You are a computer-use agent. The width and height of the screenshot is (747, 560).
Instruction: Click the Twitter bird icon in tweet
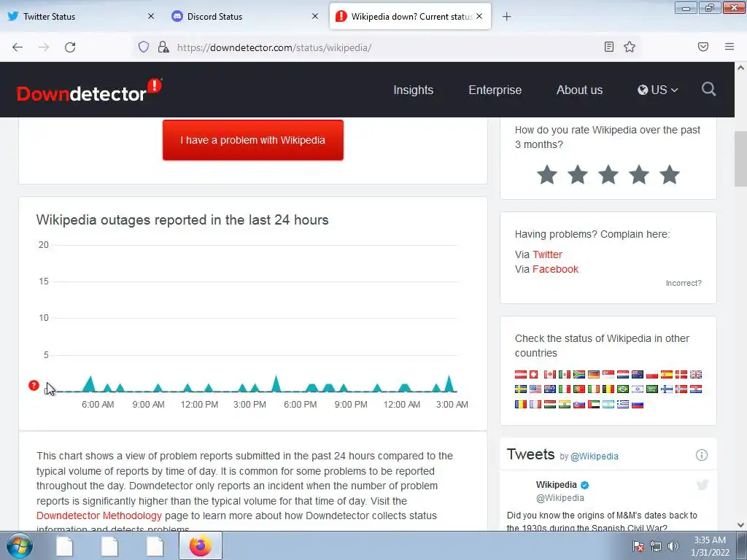point(703,485)
